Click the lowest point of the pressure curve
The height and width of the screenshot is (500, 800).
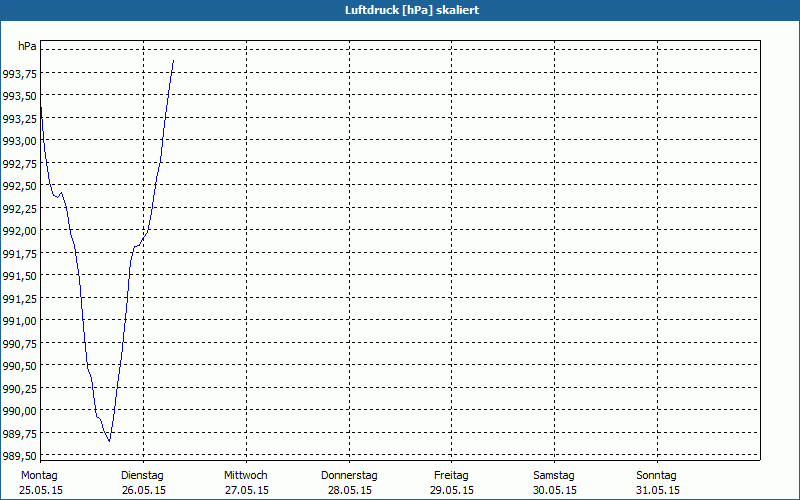109,440
